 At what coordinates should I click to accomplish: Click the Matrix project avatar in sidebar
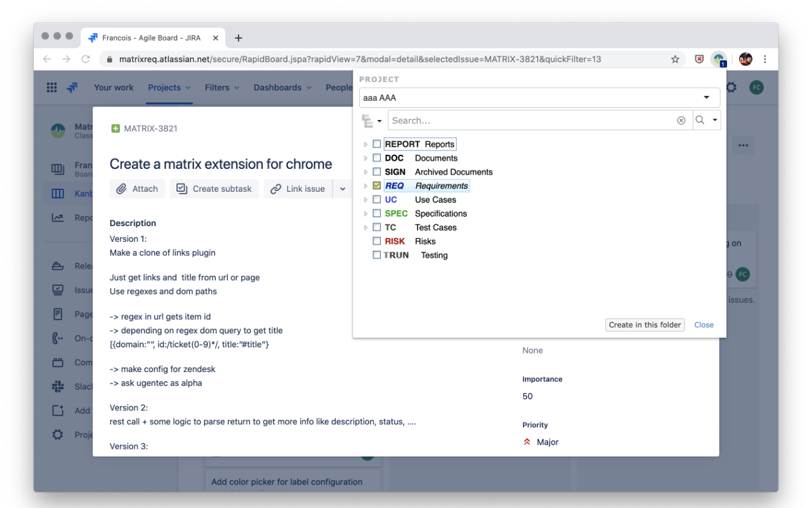point(58,131)
